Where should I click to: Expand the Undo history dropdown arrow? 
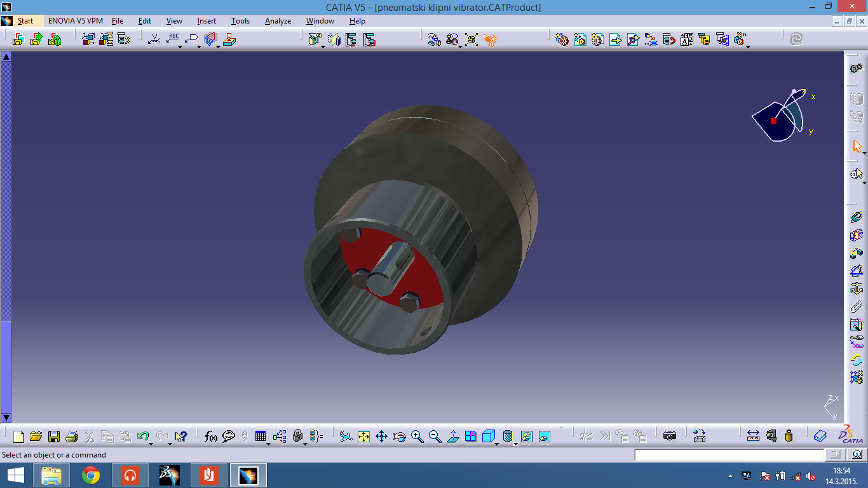151,444
